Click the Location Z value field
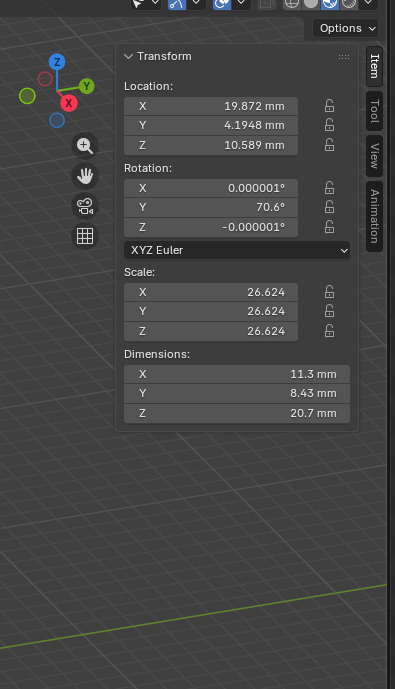This screenshot has width=395, height=689. [x=211, y=145]
